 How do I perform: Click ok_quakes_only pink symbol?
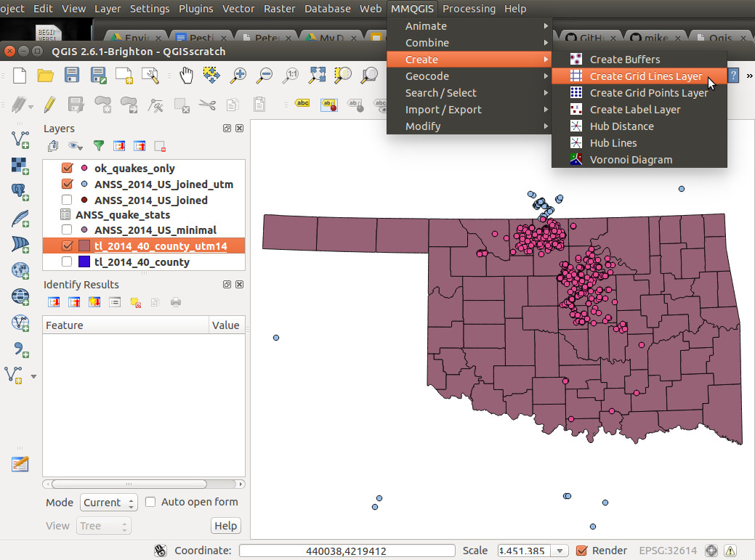click(84, 168)
